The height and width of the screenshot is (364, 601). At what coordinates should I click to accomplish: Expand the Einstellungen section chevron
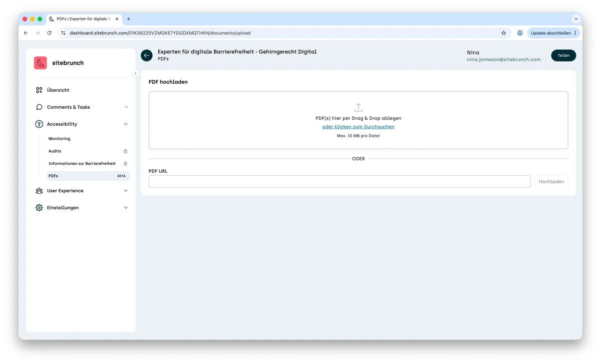126,208
